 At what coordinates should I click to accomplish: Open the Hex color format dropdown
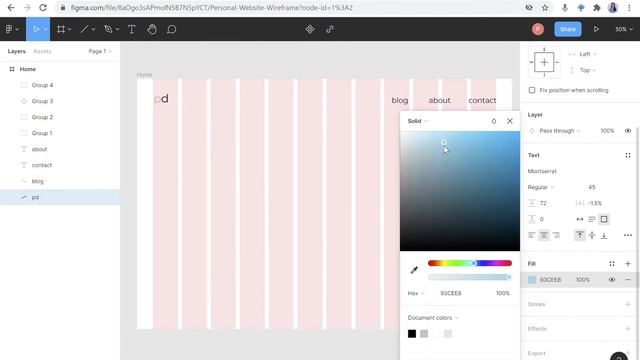pyautogui.click(x=416, y=293)
